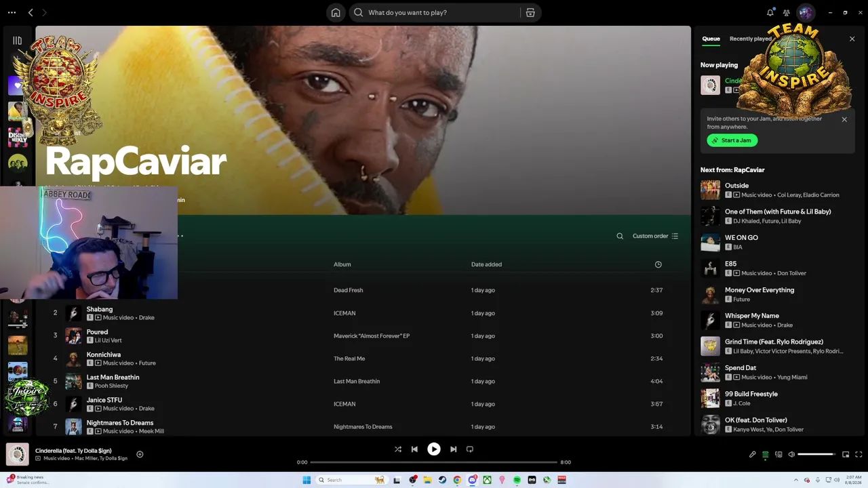Click the Shabang track title

point(100,309)
